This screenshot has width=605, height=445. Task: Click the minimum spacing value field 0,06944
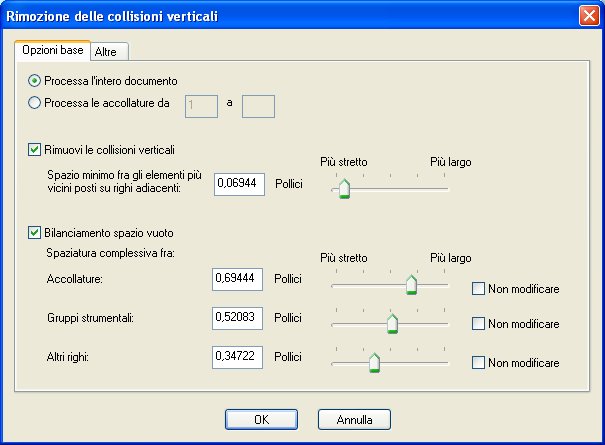(239, 186)
